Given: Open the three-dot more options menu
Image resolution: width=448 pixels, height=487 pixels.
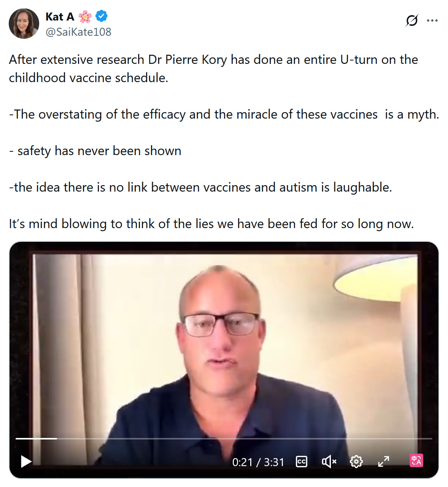Looking at the screenshot, I should point(432,21).
